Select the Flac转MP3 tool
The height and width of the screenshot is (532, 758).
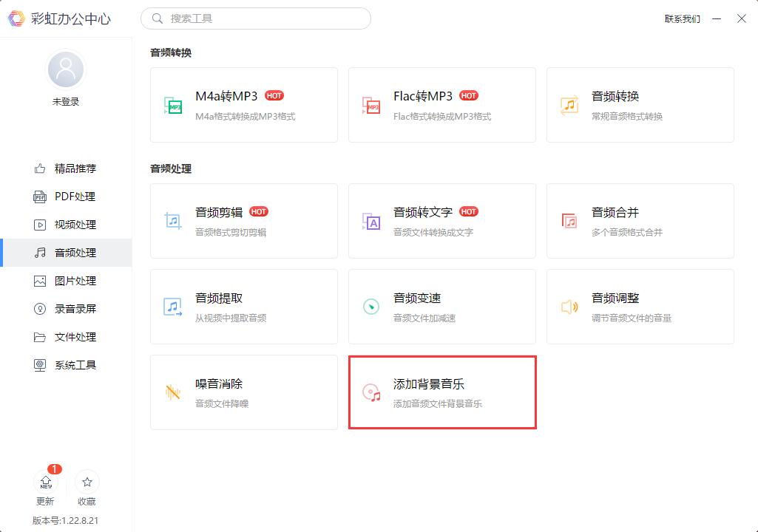pos(441,103)
